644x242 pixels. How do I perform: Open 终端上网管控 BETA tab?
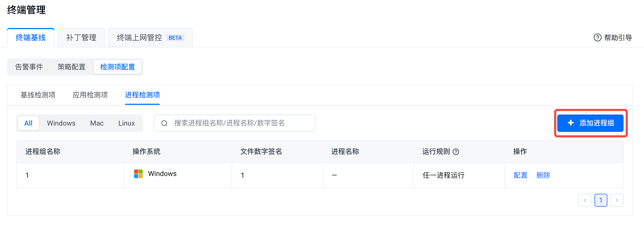(150, 38)
